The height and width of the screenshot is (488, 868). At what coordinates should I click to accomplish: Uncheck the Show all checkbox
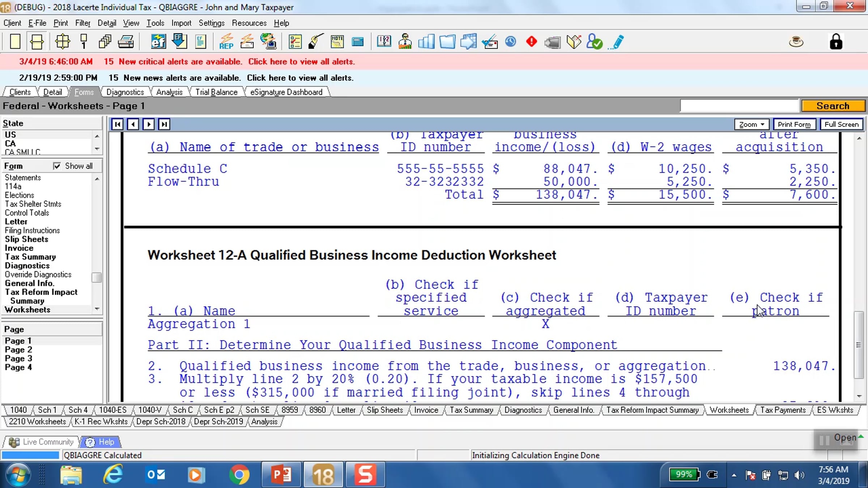[x=57, y=166]
